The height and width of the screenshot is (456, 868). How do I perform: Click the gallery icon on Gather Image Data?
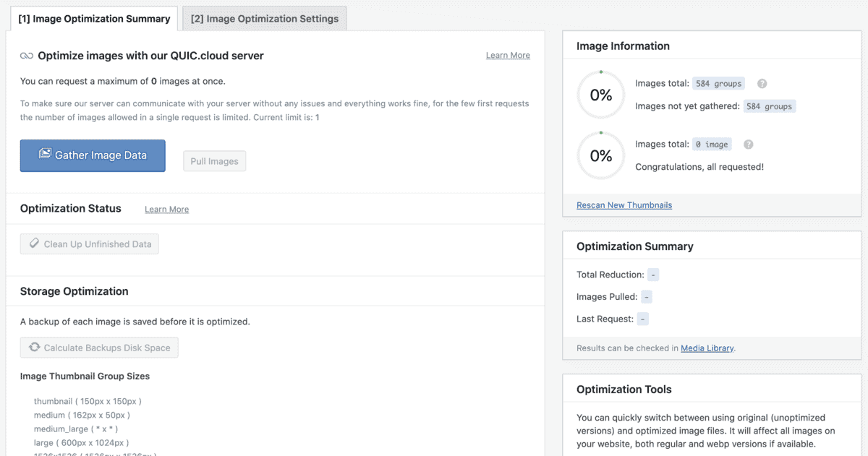(45, 155)
